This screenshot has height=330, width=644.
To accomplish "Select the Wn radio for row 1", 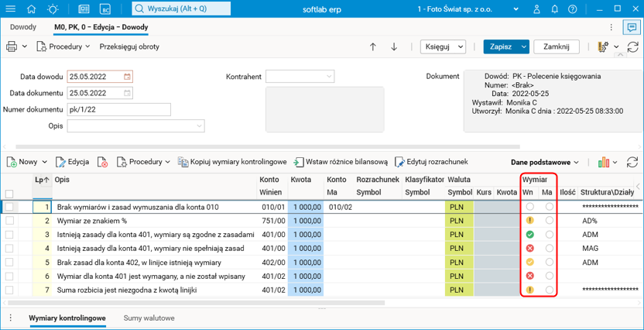I will 529,207.
